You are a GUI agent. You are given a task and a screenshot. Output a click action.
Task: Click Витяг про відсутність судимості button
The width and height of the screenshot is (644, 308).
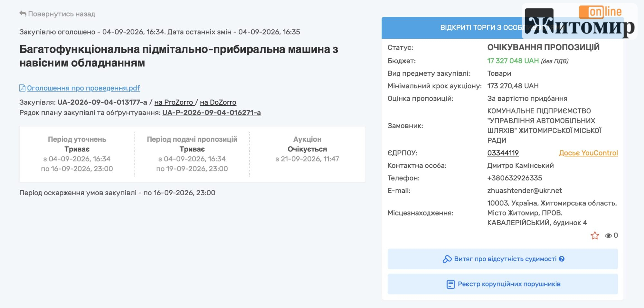coord(503,259)
